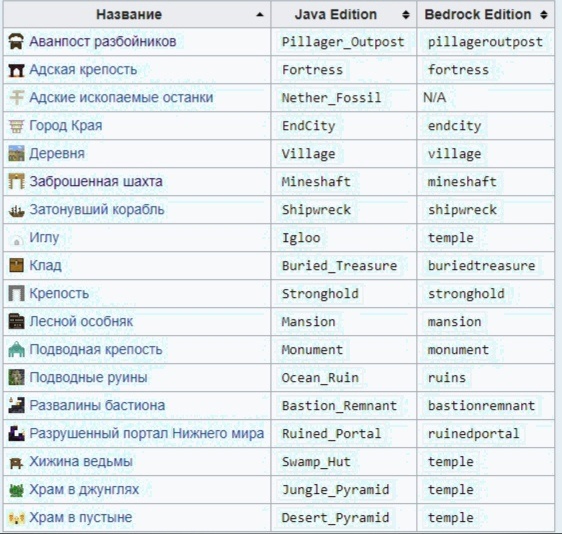Click the monument icon beside Подводная крепость
The height and width of the screenshot is (534, 562).
click(x=16, y=350)
